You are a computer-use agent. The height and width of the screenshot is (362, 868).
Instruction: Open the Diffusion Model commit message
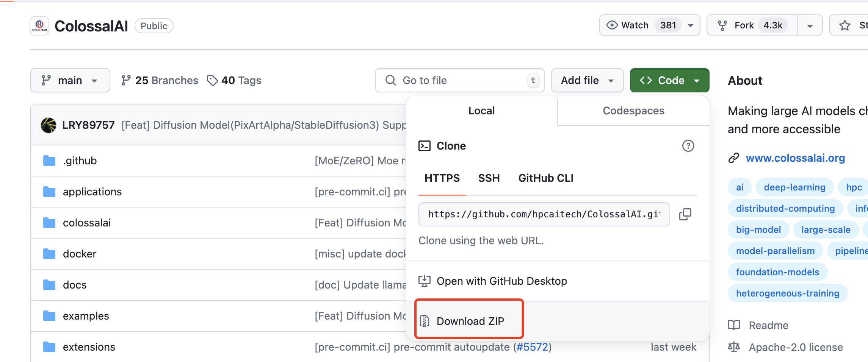(263, 125)
